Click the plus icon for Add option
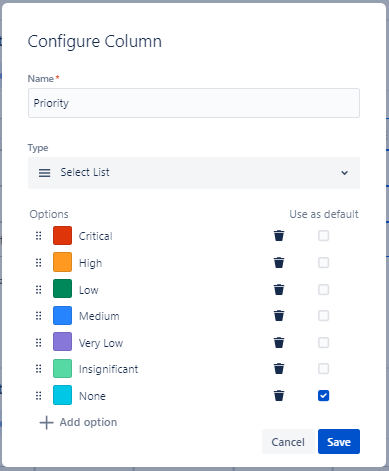Viewport: 389px width, 471px height. (x=46, y=422)
